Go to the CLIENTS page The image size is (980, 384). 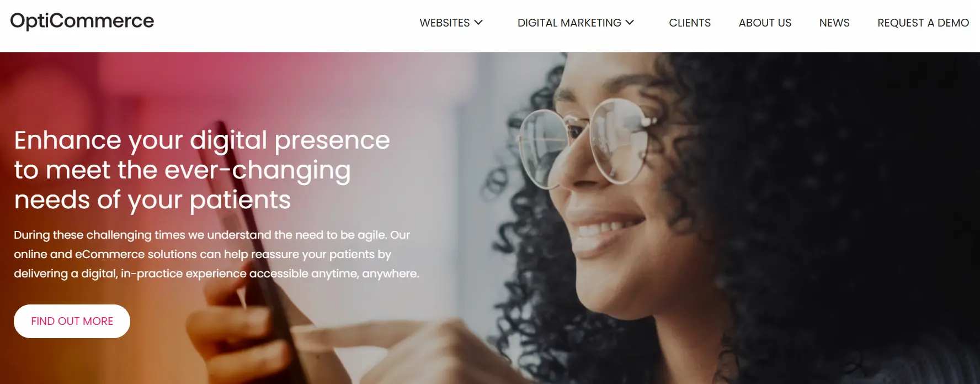(x=690, y=23)
